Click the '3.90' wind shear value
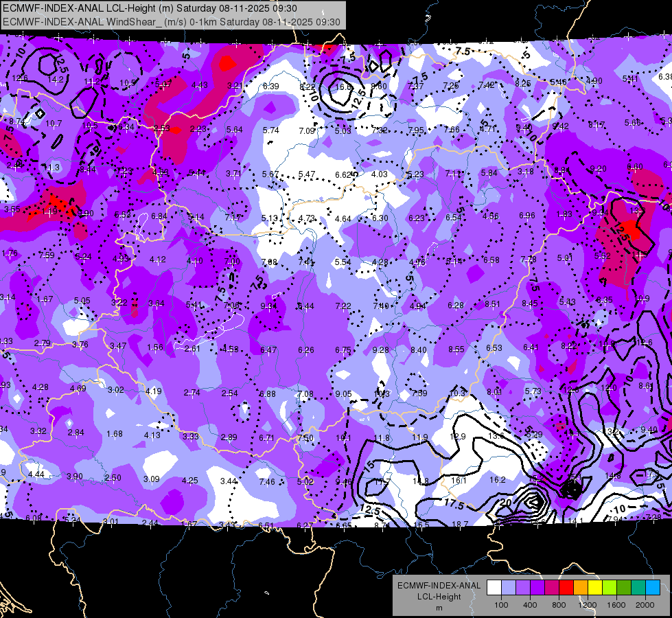 pyautogui.click(x=75, y=477)
